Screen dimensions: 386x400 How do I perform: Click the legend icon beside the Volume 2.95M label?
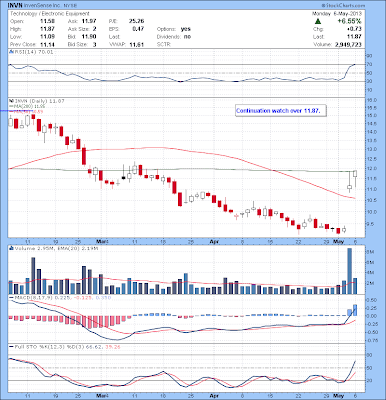(11, 248)
